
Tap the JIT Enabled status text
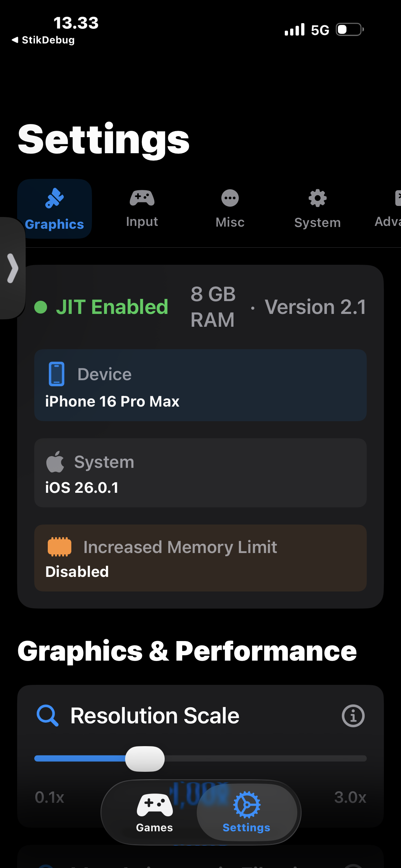[x=112, y=307]
